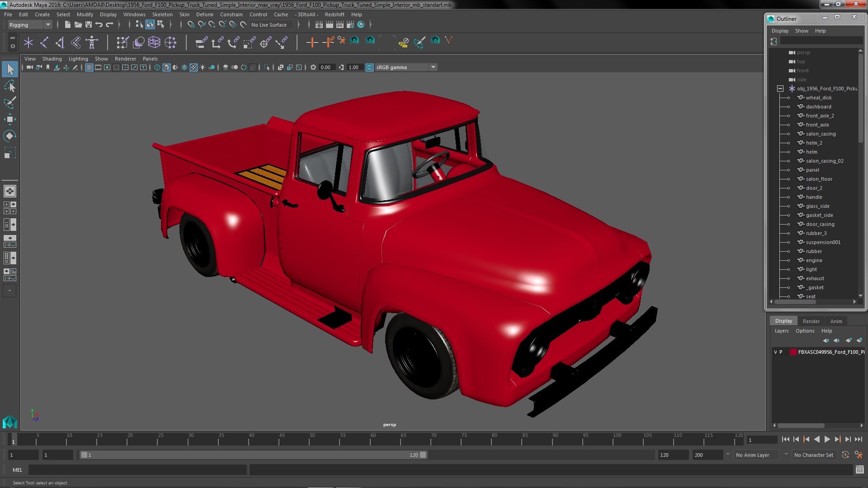The height and width of the screenshot is (488, 868).
Task: Open the Rigging menu set dropdown
Action: coord(30,25)
